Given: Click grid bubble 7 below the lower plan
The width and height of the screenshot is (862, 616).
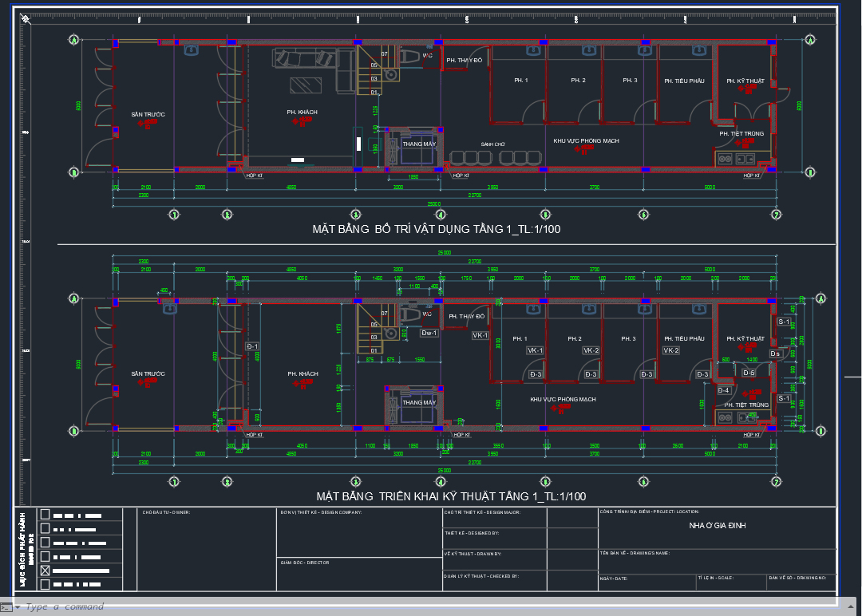Looking at the screenshot, I should (x=776, y=481).
